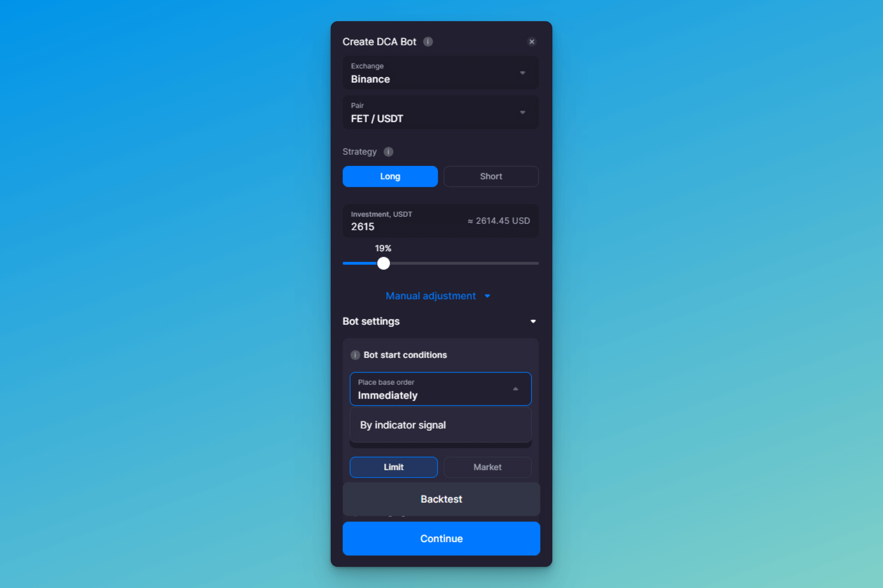Viewport: 883px width, 588px height.
Task: Select the Long strategy toggle
Action: pos(389,176)
